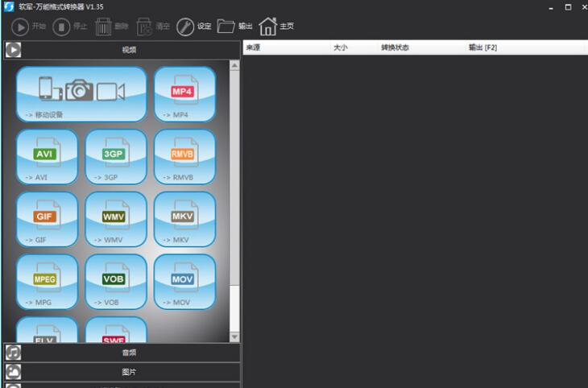Select the MPEG to MPG icon

[47, 282]
